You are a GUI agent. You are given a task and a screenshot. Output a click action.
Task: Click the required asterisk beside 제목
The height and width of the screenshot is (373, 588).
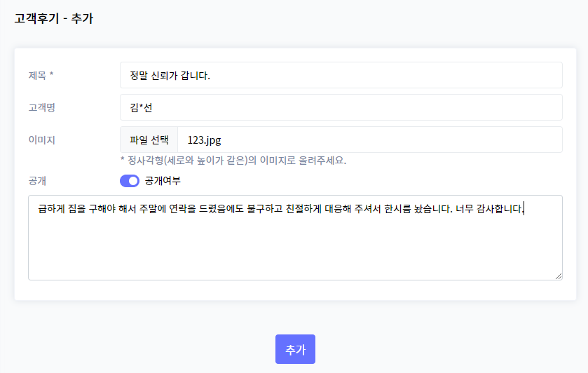51,74
